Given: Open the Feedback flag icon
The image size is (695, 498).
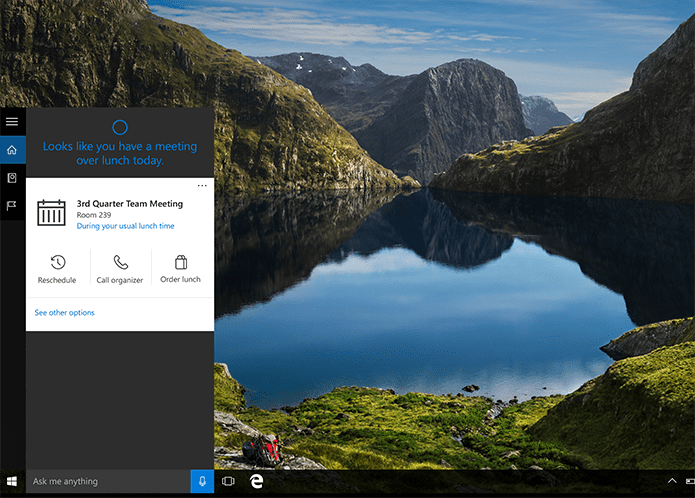Looking at the screenshot, I should coord(12,206).
